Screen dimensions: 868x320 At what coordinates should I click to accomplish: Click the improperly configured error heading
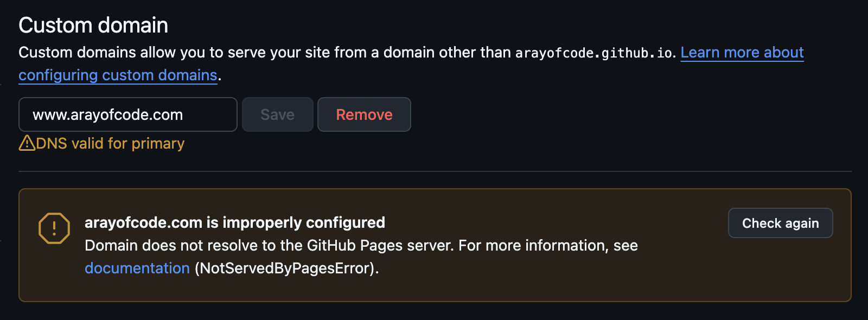(x=234, y=222)
